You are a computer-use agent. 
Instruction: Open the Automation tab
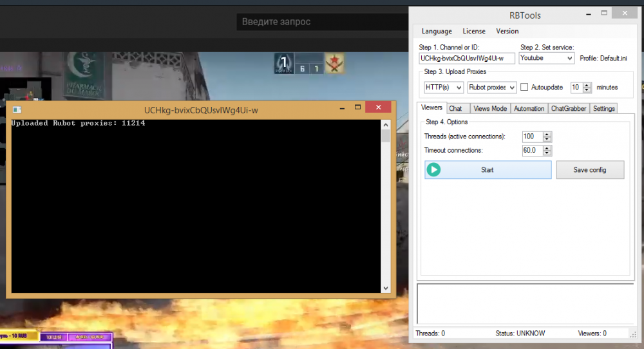point(529,109)
